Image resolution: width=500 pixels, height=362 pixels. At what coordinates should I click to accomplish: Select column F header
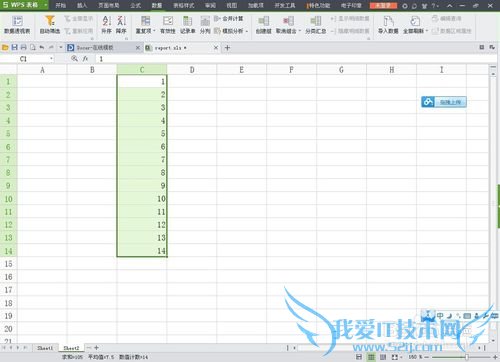pos(291,70)
